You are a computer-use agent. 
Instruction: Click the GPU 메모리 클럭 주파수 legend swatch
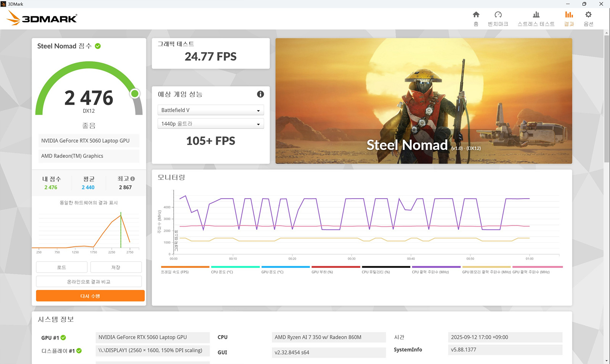pos(486,267)
